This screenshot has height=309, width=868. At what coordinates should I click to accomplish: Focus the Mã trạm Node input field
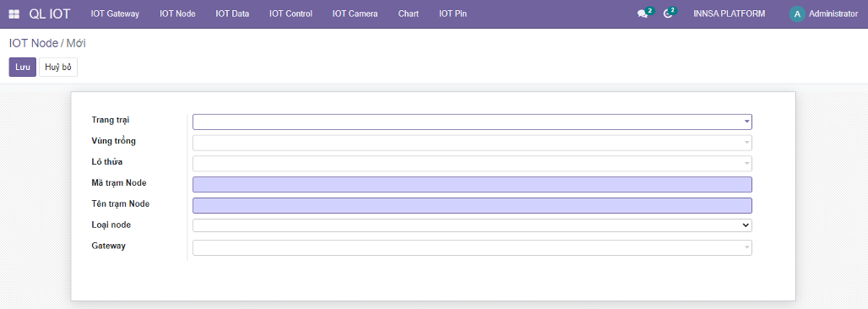(x=472, y=184)
